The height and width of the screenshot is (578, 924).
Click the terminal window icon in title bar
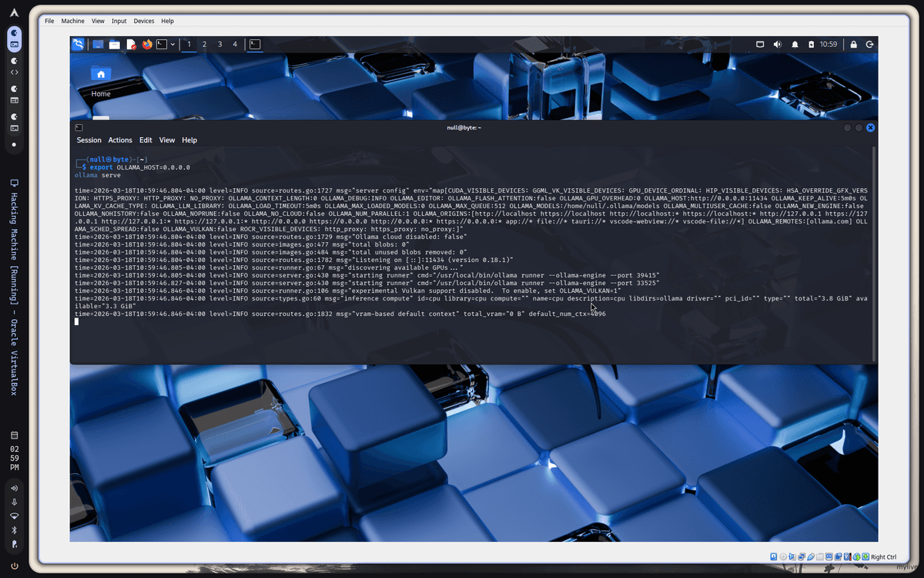[x=79, y=127]
